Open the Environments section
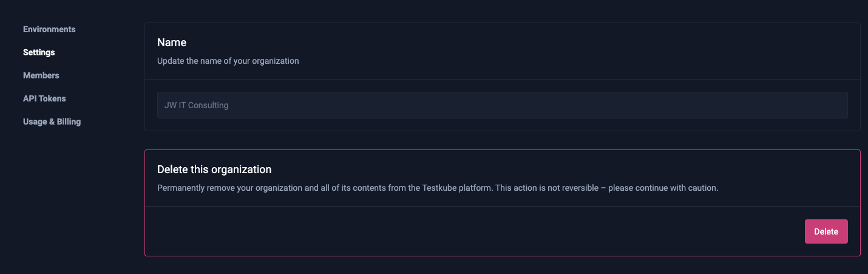The image size is (868, 274). (49, 29)
